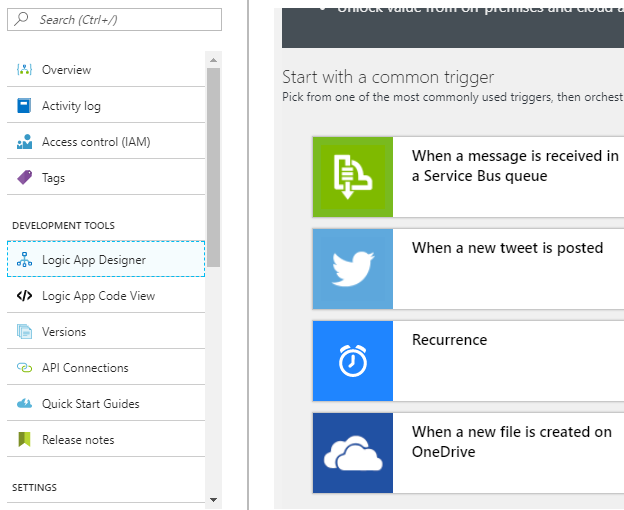Click the Logic App Code View icon
This screenshot has height=510, width=624.
coord(25,296)
